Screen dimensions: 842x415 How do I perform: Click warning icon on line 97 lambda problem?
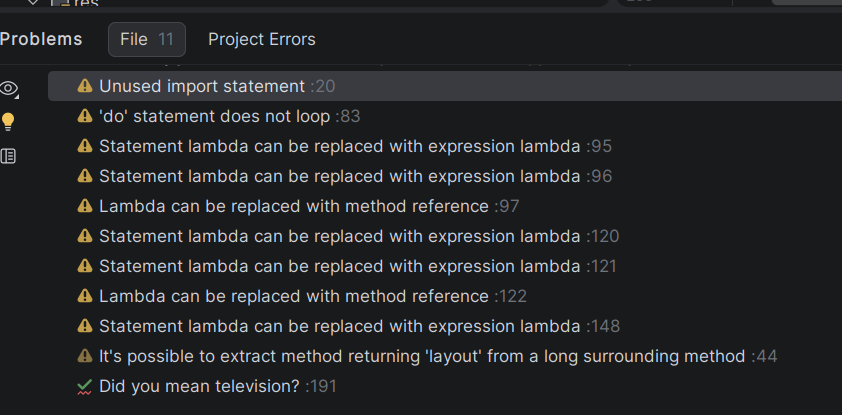point(85,207)
